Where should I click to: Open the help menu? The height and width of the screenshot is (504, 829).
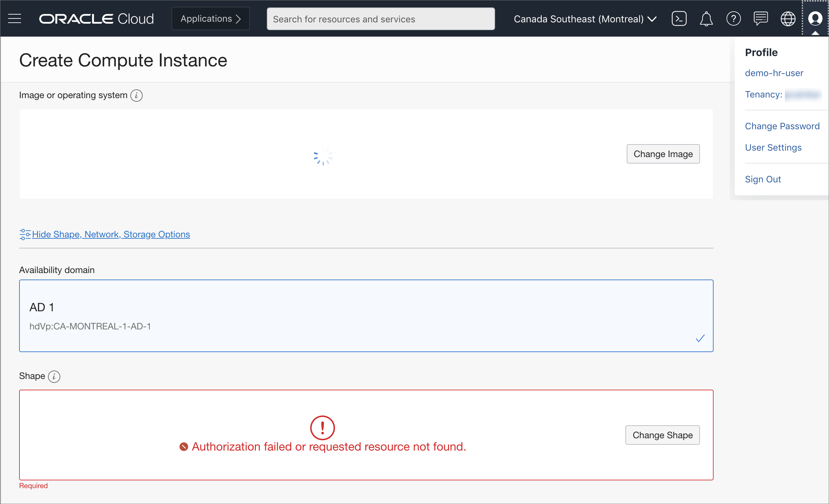click(733, 18)
